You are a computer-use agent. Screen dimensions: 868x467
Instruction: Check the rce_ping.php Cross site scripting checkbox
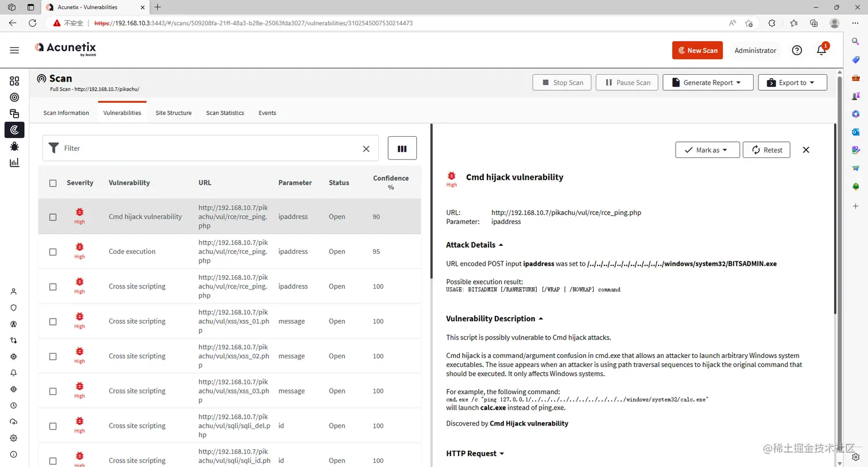(53, 287)
